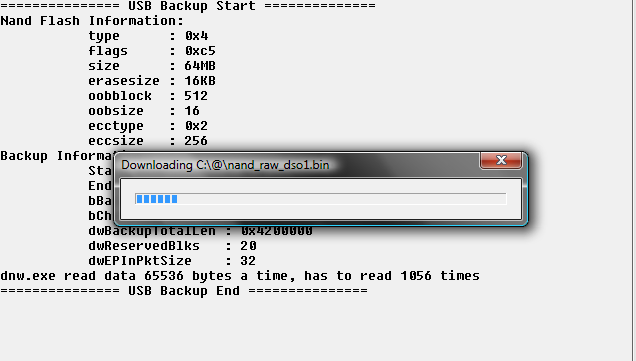The width and height of the screenshot is (636, 361).
Task: Click the 'size : 64MB' line
Action: [x=152, y=66]
